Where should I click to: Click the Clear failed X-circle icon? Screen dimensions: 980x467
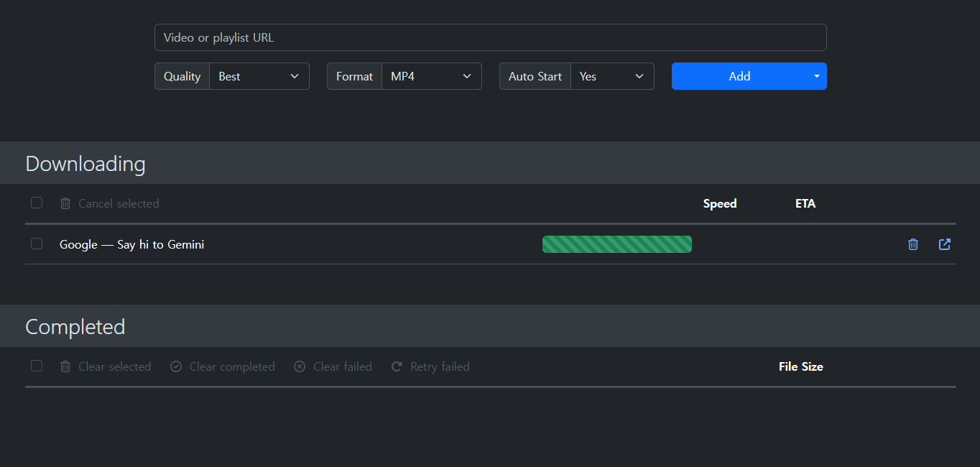coord(300,366)
